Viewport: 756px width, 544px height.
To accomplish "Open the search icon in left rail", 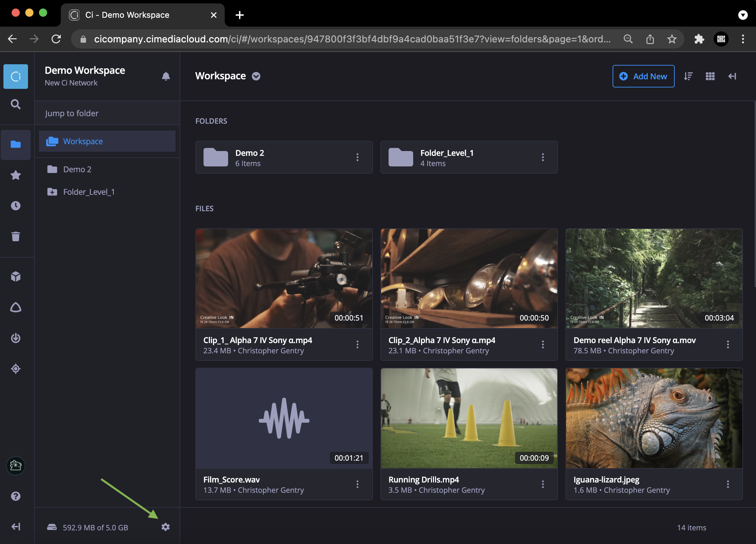I will tap(16, 104).
